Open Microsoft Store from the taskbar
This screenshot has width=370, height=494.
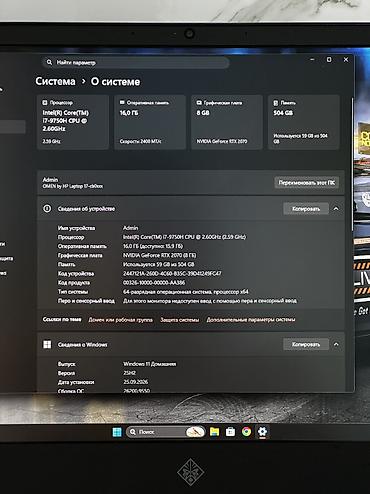[230, 432]
